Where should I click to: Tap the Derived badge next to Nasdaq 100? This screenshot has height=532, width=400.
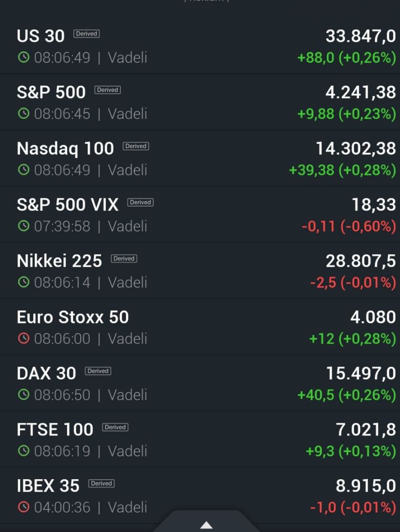pos(136,146)
